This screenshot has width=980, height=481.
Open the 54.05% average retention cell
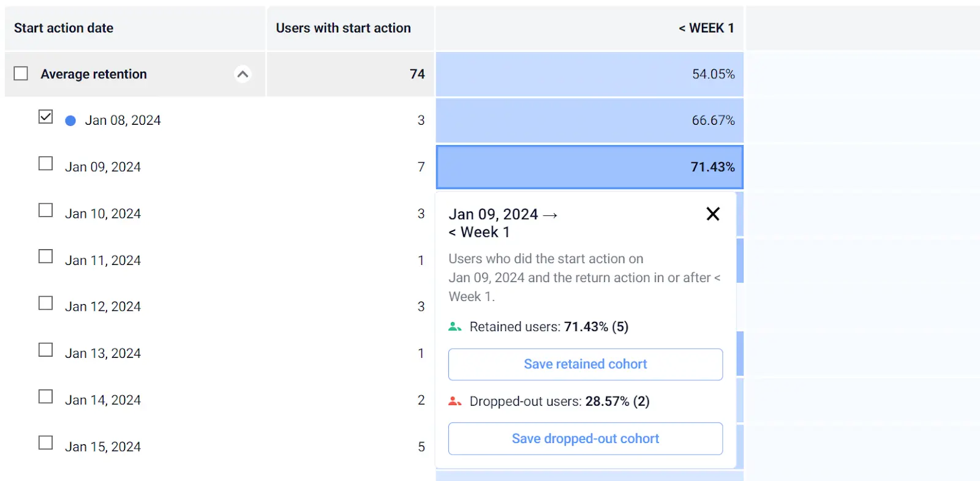tap(589, 74)
